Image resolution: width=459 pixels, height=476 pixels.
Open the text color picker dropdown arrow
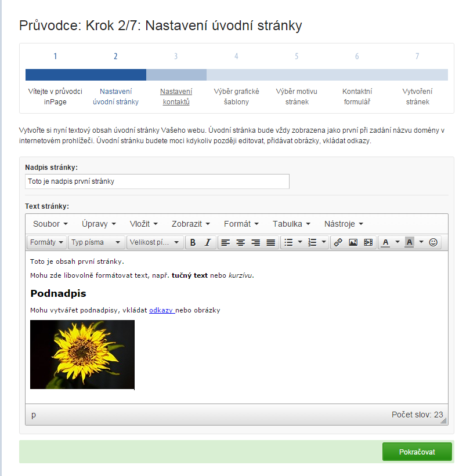point(397,242)
